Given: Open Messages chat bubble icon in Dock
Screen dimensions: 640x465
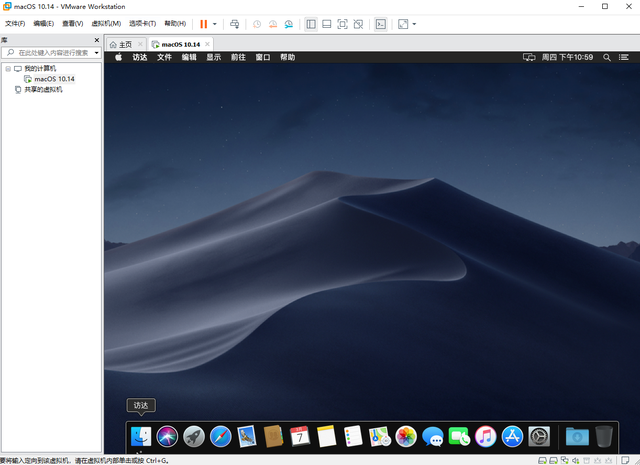Looking at the screenshot, I should (x=433, y=436).
